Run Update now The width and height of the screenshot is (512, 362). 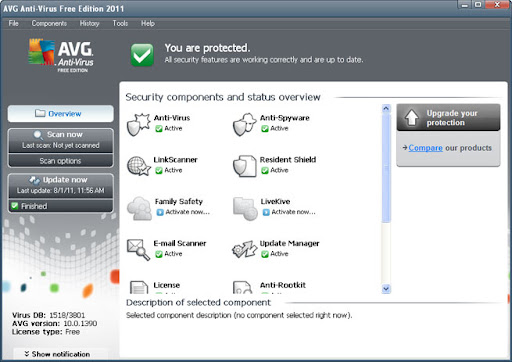tap(61, 185)
